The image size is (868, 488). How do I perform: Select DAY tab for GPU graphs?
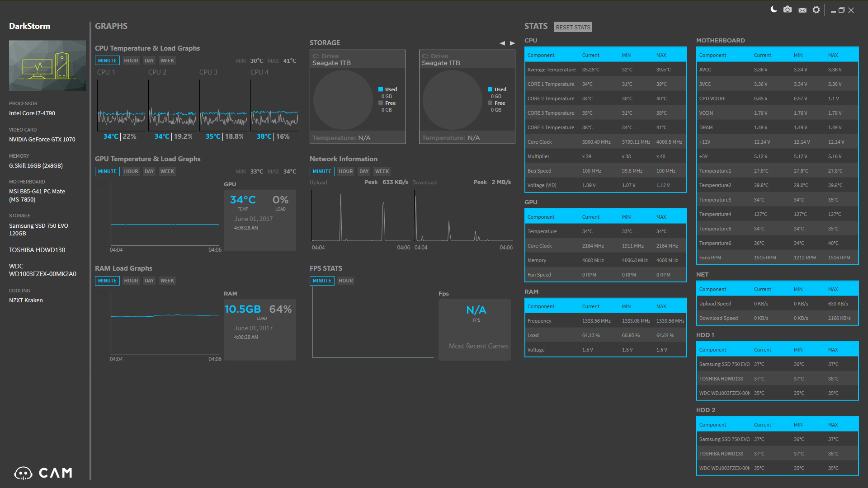pyautogui.click(x=149, y=171)
